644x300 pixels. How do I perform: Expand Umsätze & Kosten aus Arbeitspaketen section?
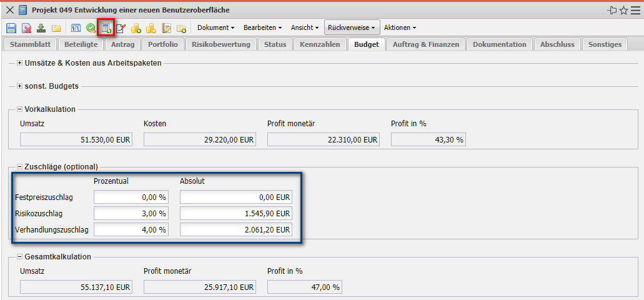coord(20,63)
